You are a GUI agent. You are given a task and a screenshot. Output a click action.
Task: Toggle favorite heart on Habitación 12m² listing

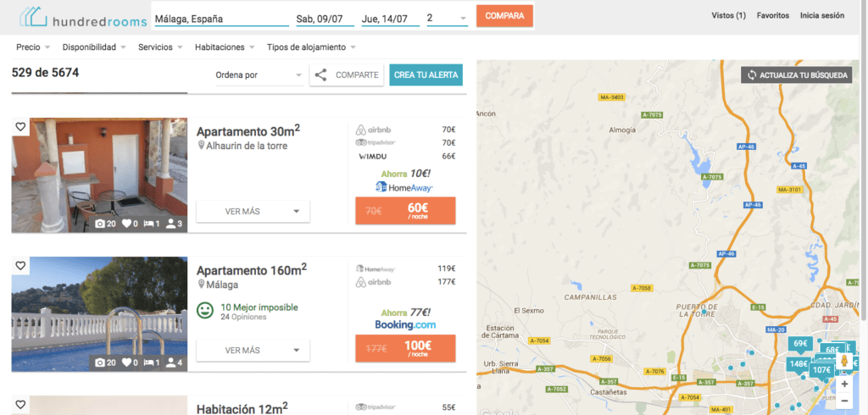coord(20,404)
